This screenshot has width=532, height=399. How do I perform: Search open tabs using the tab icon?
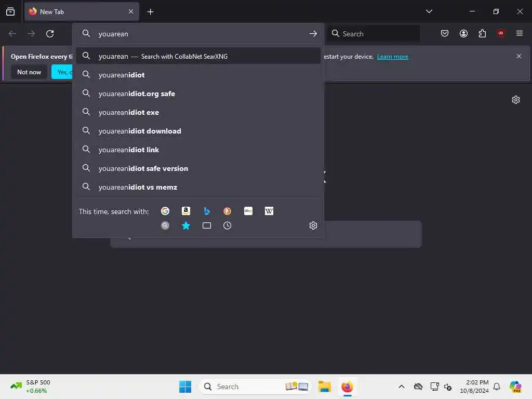(x=207, y=225)
